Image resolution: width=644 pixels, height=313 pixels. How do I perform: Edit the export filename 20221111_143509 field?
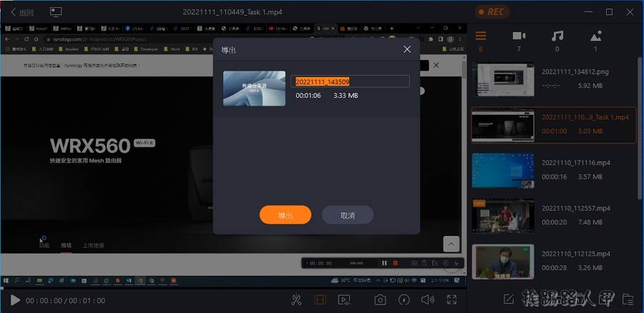coord(350,81)
